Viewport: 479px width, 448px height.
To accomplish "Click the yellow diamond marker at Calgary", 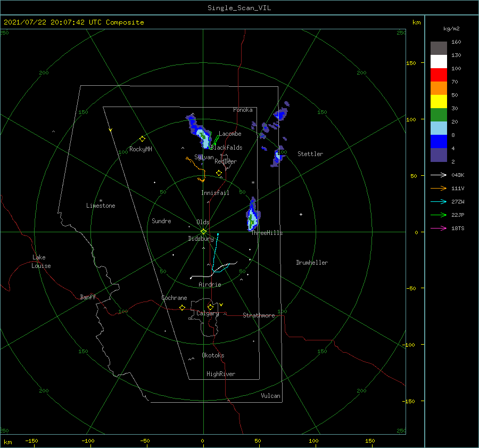I will [210, 307].
